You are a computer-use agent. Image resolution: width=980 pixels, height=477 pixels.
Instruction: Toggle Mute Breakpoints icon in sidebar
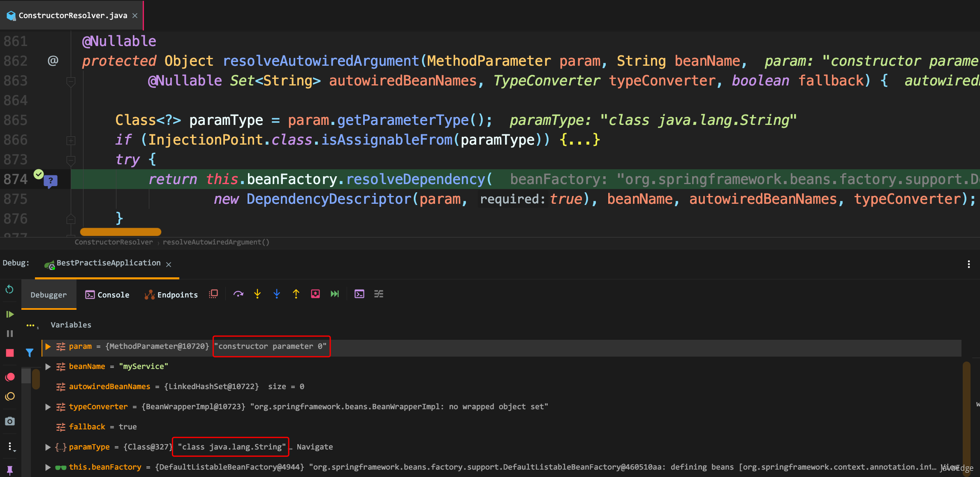pyautogui.click(x=10, y=396)
